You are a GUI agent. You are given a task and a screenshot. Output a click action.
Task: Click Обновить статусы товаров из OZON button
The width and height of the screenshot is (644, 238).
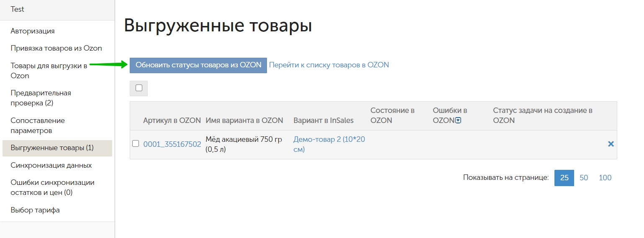(x=198, y=65)
